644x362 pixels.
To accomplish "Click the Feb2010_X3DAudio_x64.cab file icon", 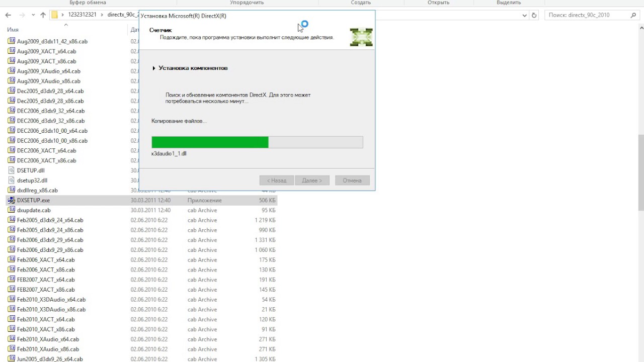I will [12, 299].
